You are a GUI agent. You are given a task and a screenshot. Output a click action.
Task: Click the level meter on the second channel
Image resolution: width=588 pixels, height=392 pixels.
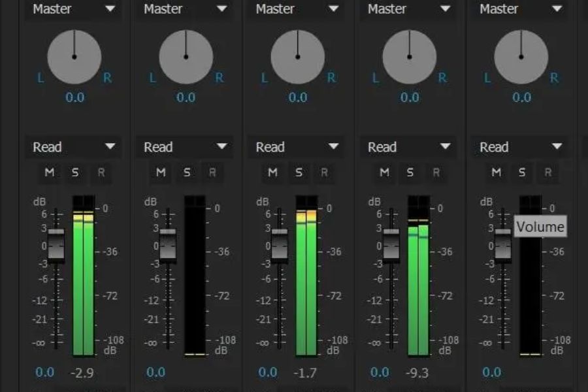point(195,274)
